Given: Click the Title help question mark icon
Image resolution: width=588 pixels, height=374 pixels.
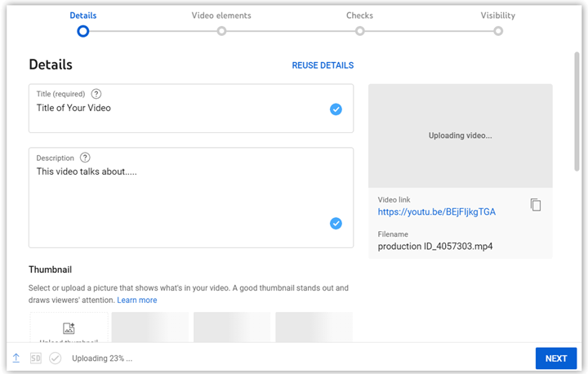Looking at the screenshot, I should pos(96,94).
